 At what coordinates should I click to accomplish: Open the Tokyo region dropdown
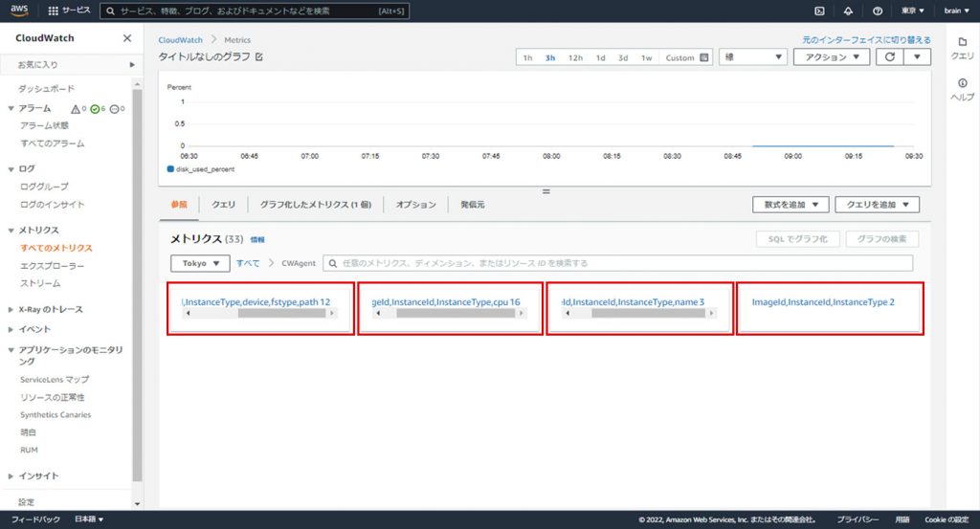click(200, 263)
